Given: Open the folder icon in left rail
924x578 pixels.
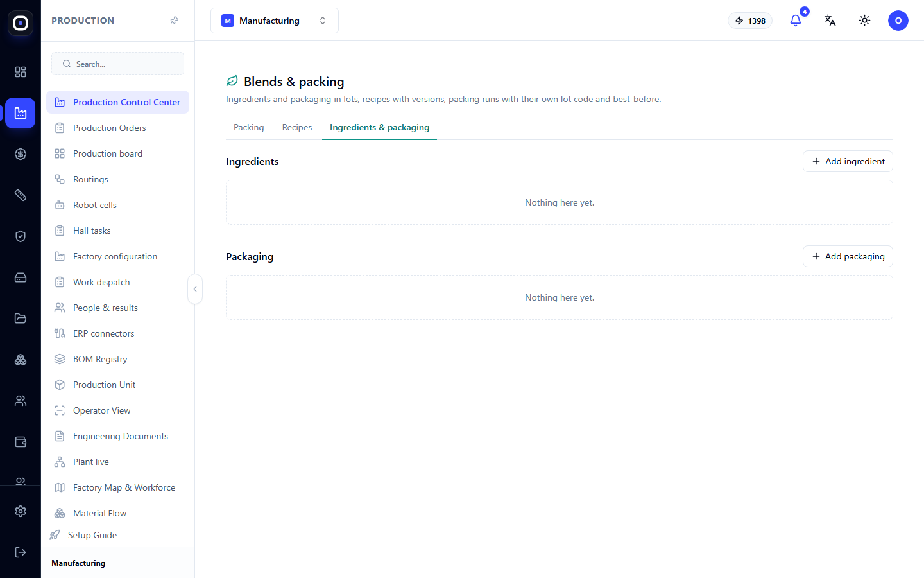Looking at the screenshot, I should coord(21,319).
